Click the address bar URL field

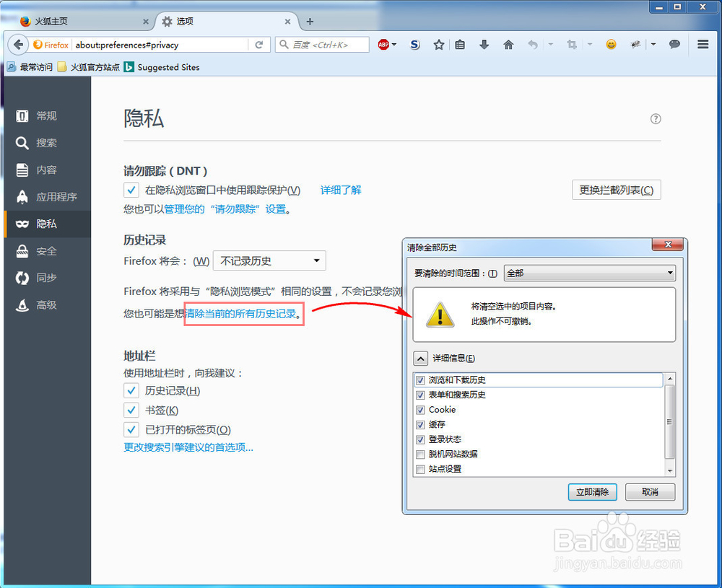(161, 45)
